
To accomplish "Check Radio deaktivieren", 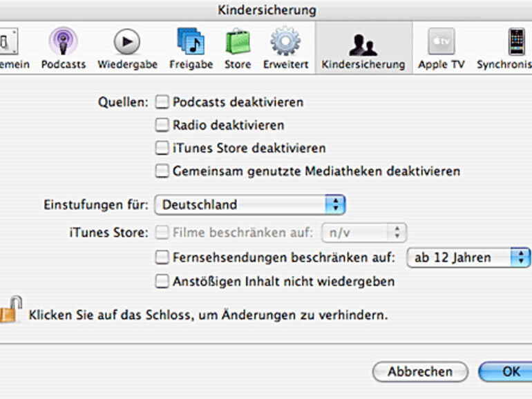I will tap(162, 125).
